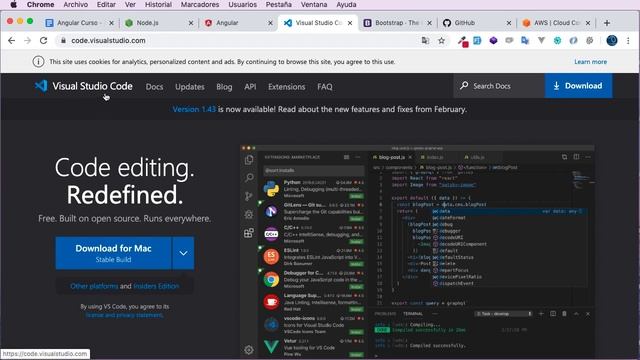Image resolution: width=640 pixels, height=360 pixels.
Task: Open the Version 1.43 release link
Action: [194, 109]
